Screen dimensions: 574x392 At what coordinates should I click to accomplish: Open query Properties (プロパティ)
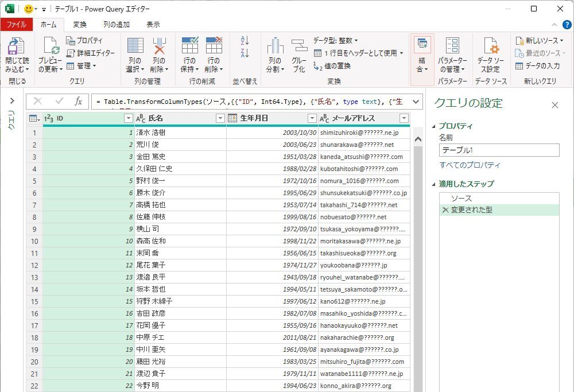point(84,40)
